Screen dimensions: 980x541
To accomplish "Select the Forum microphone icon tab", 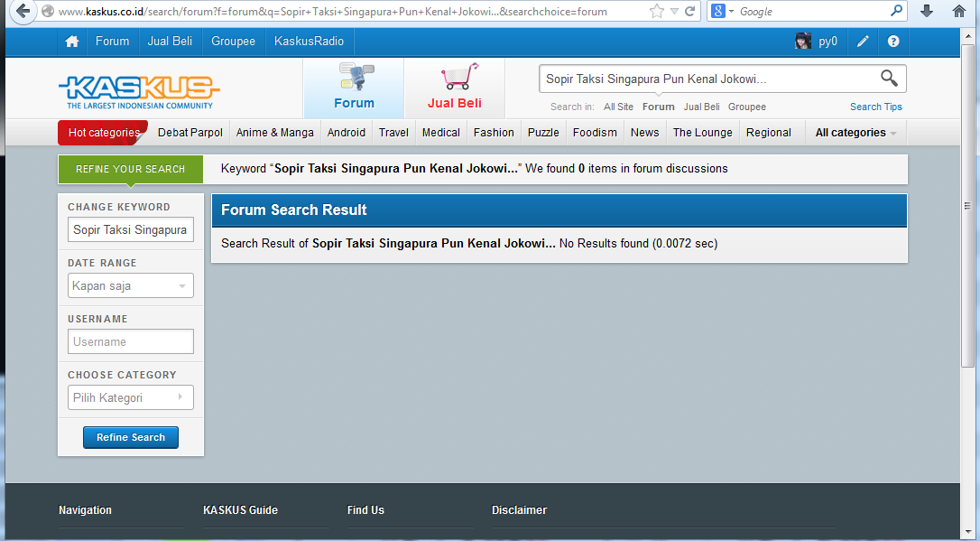I will pyautogui.click(x=354, y=89).
